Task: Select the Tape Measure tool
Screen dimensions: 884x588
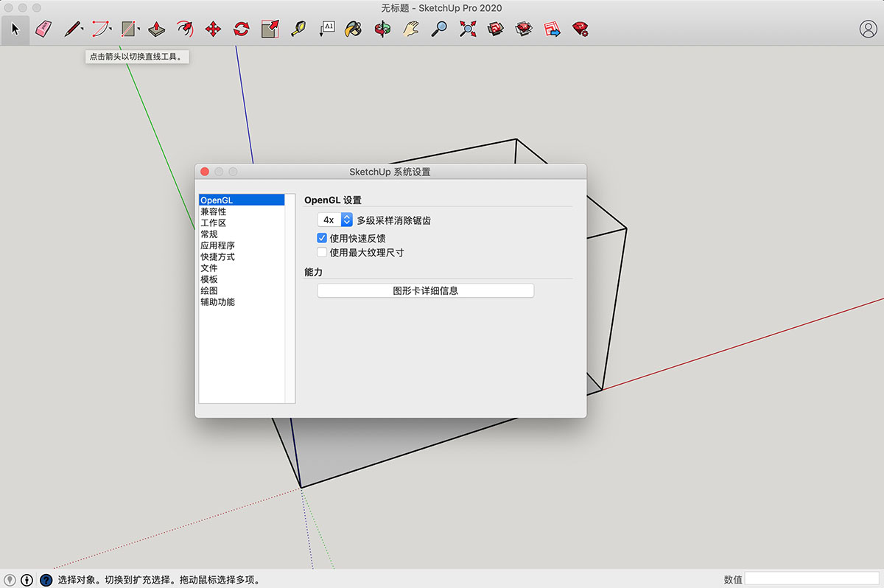Action: pyautogui.click(x=298, y=29)
